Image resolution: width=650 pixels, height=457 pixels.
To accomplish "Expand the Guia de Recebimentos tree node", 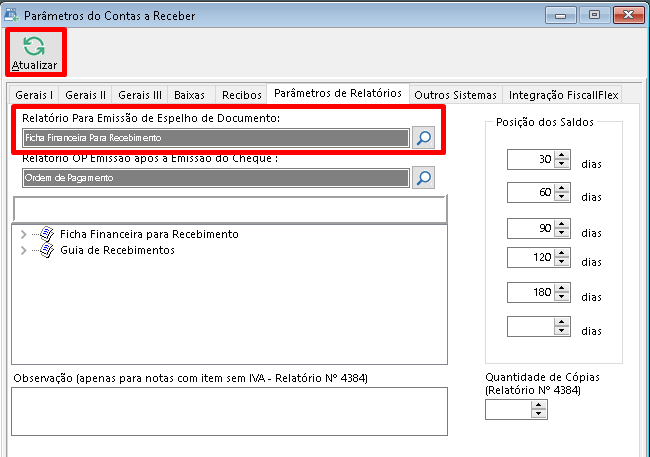I will point(24,250).
